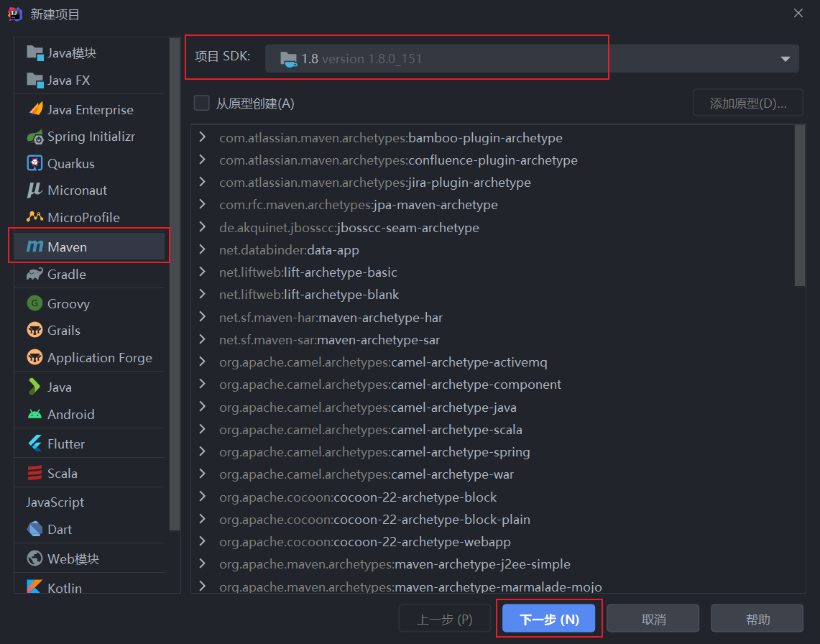
Task: Select the camel-archetype-war row text
Action: pyautogui.click(x=367, y=474)
